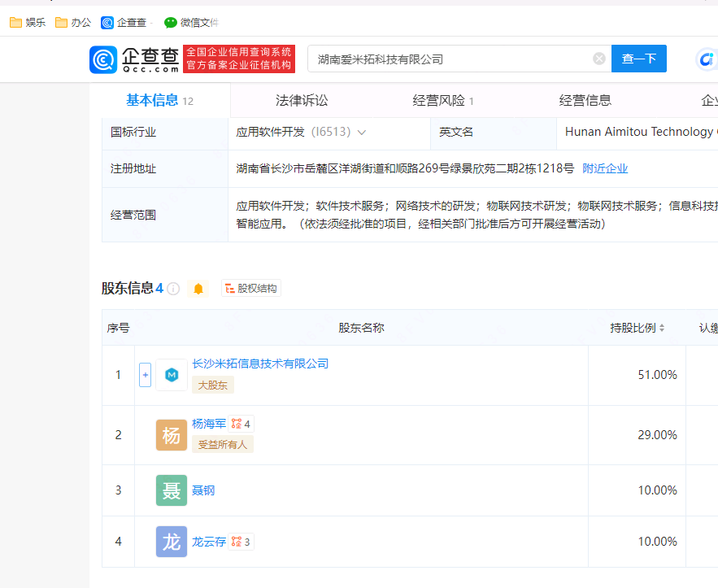Click the 股东名称 column header
The width and height of the screenshot is (718, 588).
361,328
